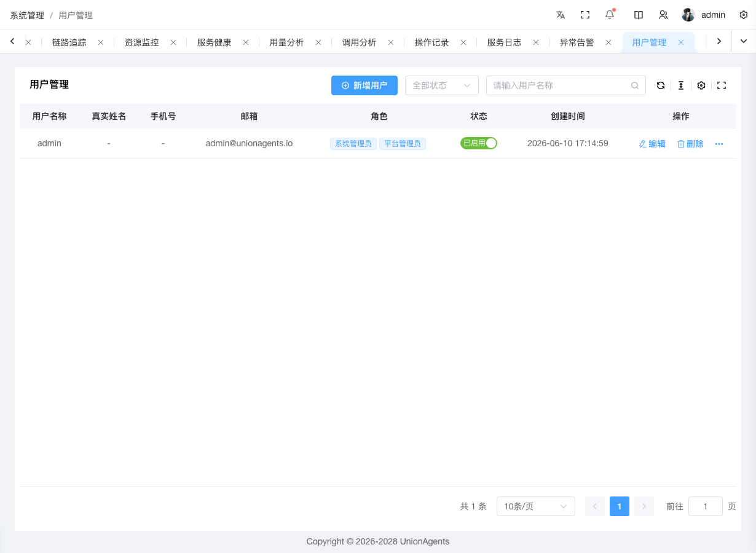The image size is (756, 553).
Task: Close the 用量分析 tab
Action: [318, 42]
